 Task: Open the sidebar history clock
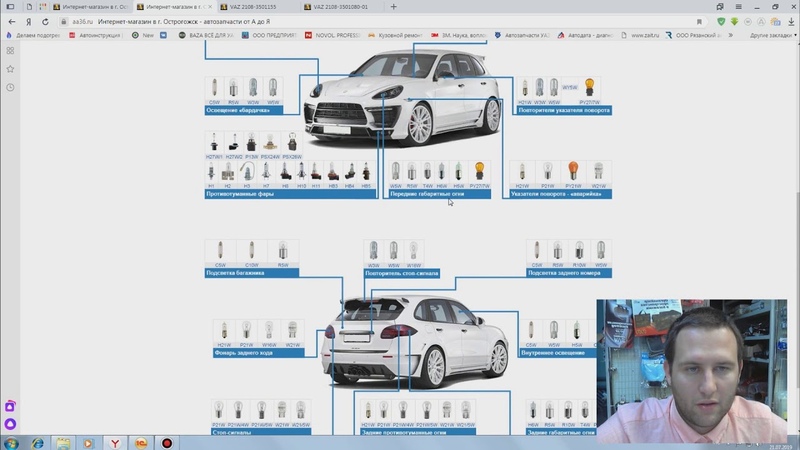tap(10, 87)
